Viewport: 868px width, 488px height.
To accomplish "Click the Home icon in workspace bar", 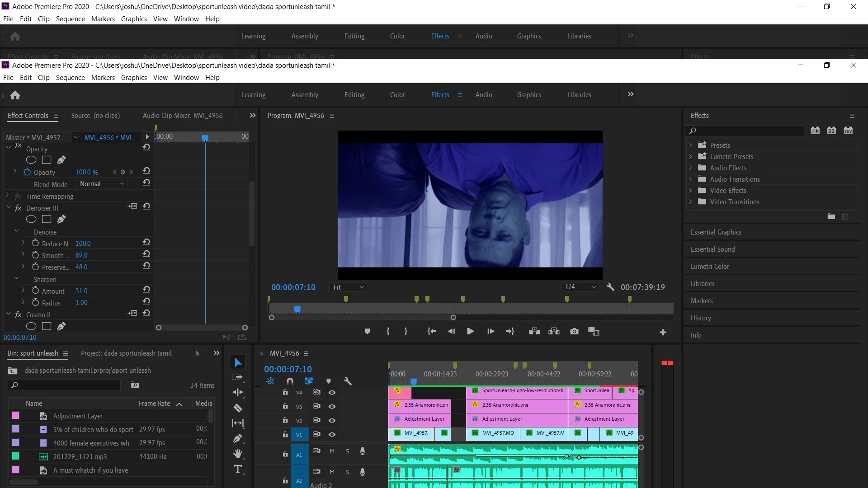I will coord(15,95).
